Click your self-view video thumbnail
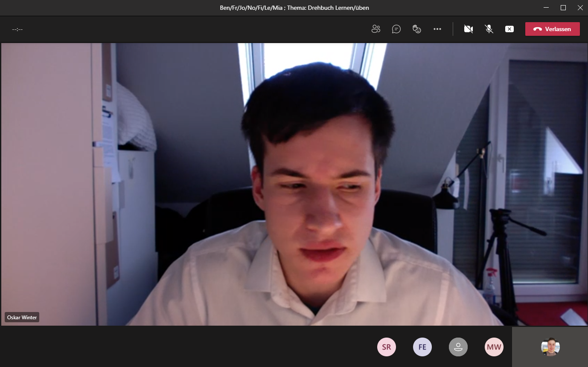This screenshot has width=588, height=367. coord(550,347)
